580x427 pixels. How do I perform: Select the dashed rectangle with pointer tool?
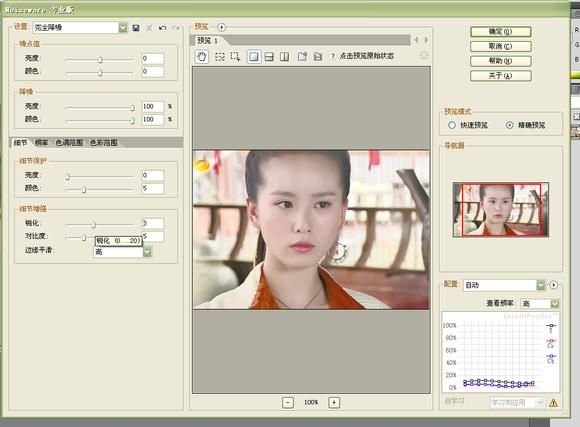pyautogui.click(x=235, y=57)
